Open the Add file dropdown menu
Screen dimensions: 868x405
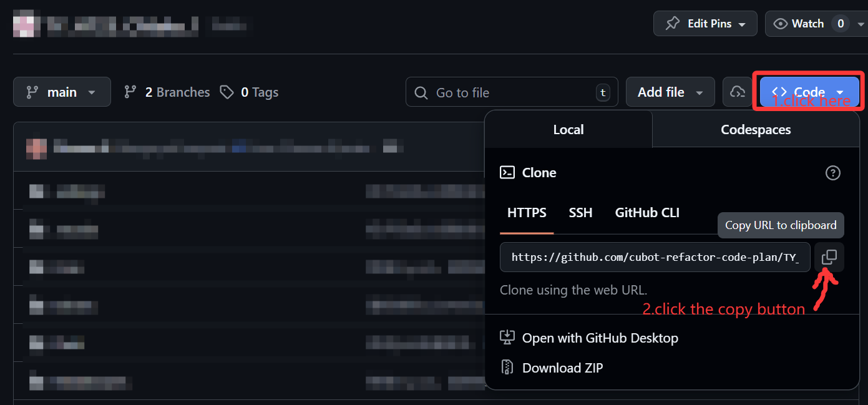[x=670, y=92]
